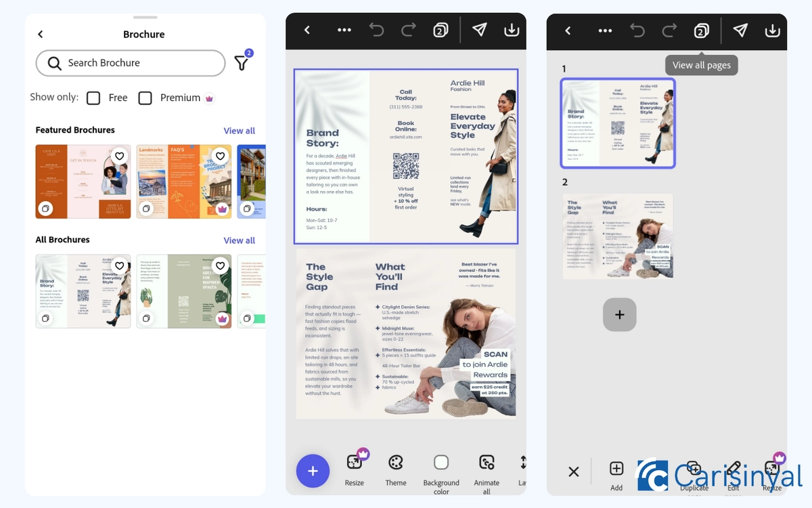
Task: Select the Duplicate page icon
Action: pyautogui.click(x=693, y=469)
